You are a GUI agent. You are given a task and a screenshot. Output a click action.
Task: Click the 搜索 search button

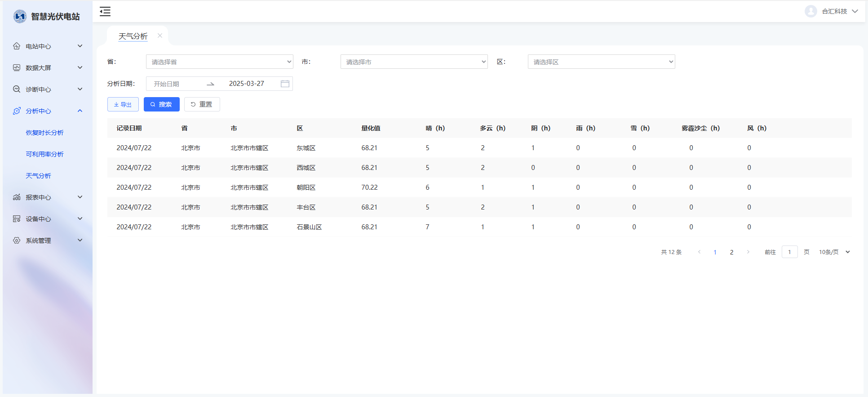tap(161, 104)
